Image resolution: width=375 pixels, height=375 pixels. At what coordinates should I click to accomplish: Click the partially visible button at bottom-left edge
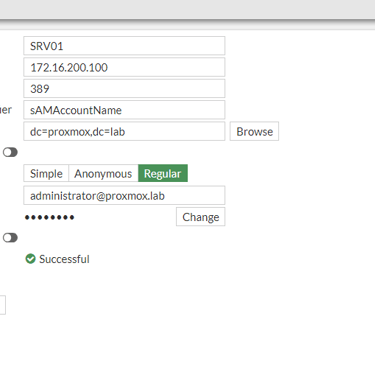click(3, 305)
